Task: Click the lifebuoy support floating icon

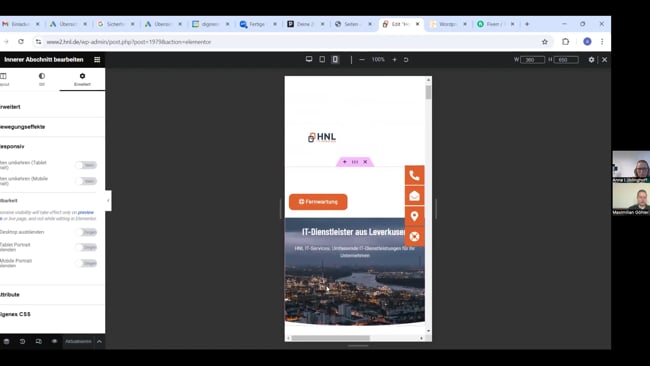Action: [x=414, y=237]
